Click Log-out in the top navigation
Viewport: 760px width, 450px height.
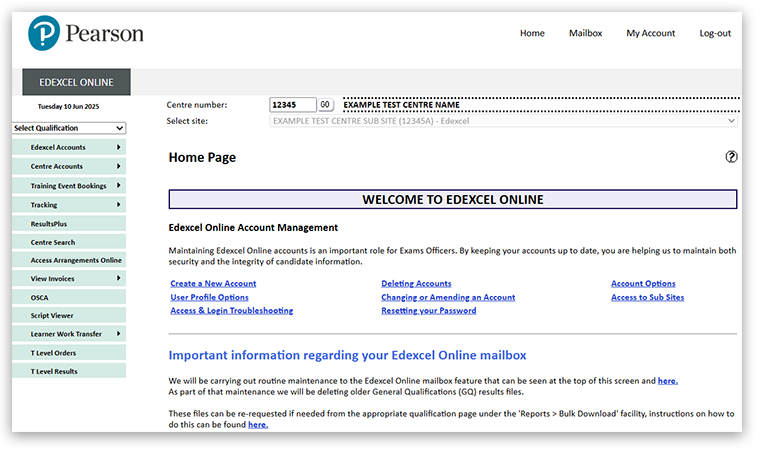[715, 33]
